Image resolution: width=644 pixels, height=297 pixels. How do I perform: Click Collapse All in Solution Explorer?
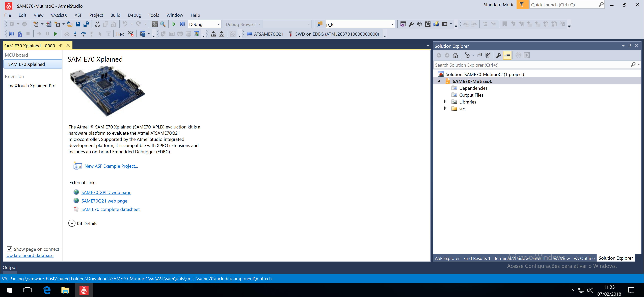tap(479, 55)
